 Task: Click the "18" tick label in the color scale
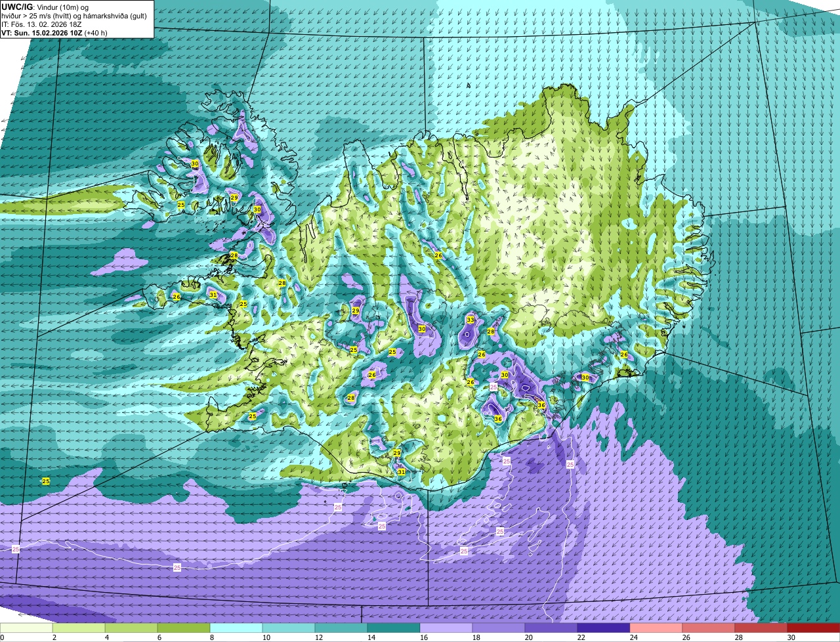pos(475,637)
